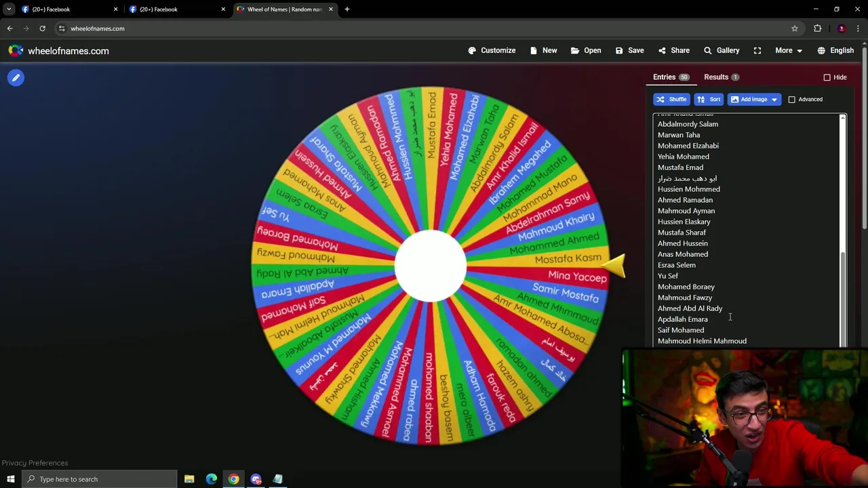Open the Customize palette option
The height and width of the screenshot is (488, 868).
(x=492, y=51)
